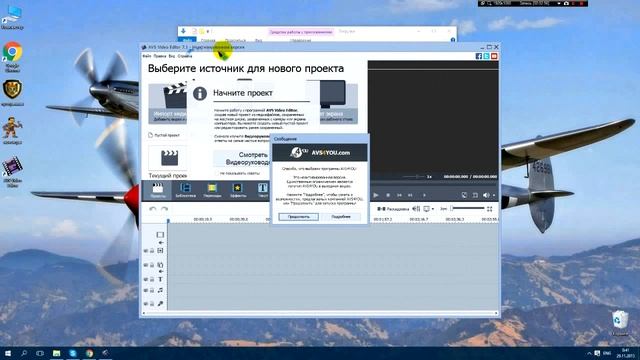Image resolution: width=640 pixels, height=360 pixels.
Task: Stop the preview playback
Action: tap(388, 195)
